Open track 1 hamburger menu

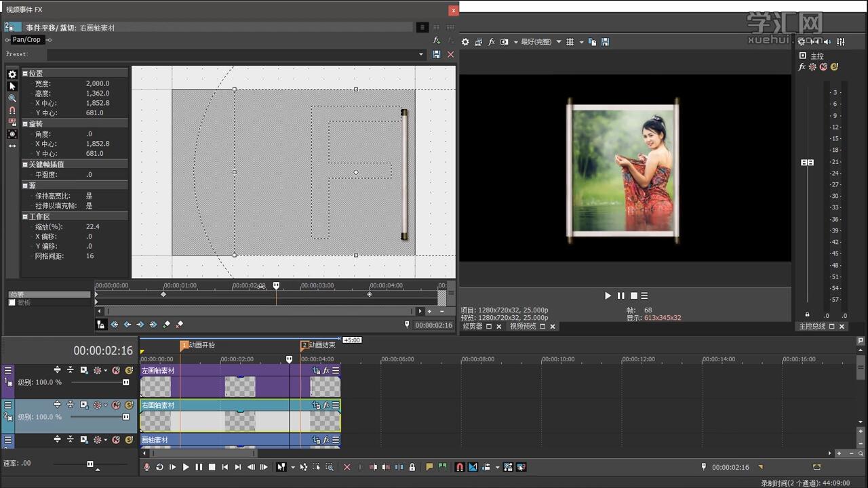[x=8, y=370]
